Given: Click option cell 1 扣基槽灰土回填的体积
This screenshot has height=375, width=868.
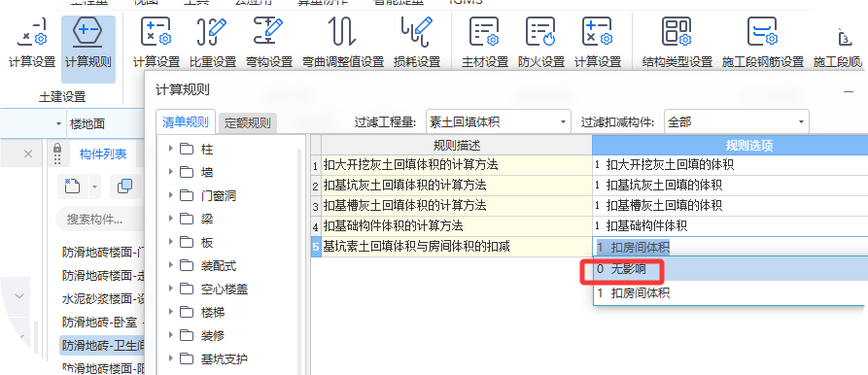Looking at the screenshot, I should coord(730,206).
